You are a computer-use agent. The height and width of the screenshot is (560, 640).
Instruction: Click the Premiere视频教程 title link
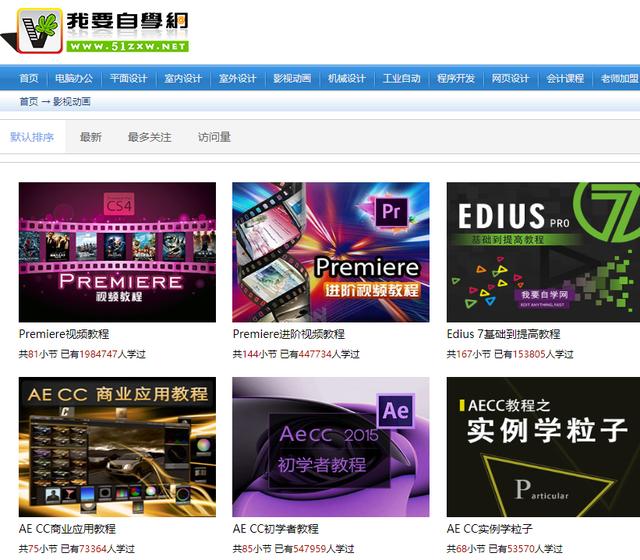point(64,334)
